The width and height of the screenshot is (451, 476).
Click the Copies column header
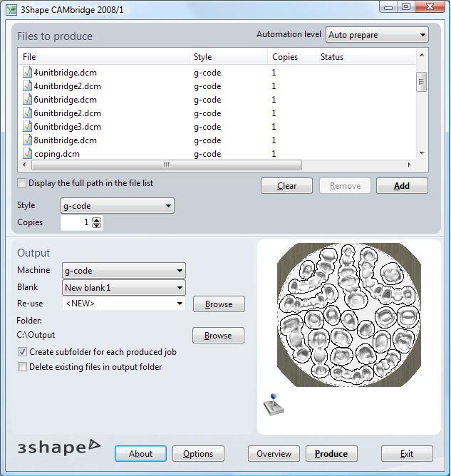[292, 57]
